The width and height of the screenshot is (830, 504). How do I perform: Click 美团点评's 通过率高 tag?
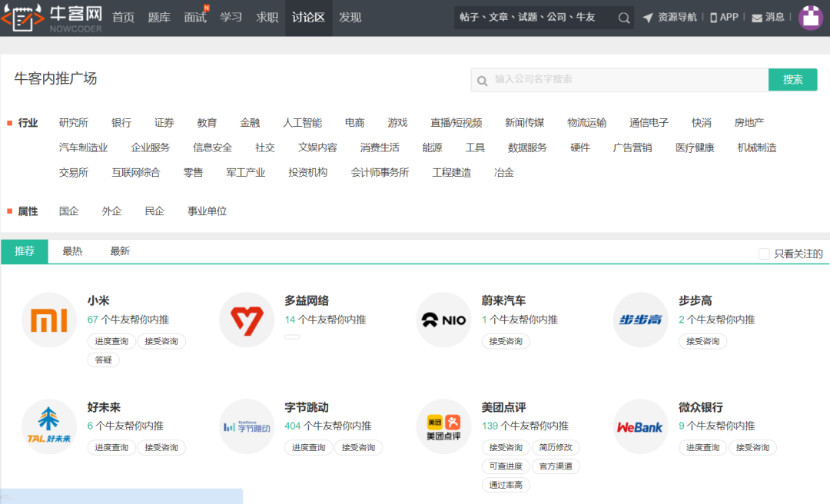[x=506, y=485]
